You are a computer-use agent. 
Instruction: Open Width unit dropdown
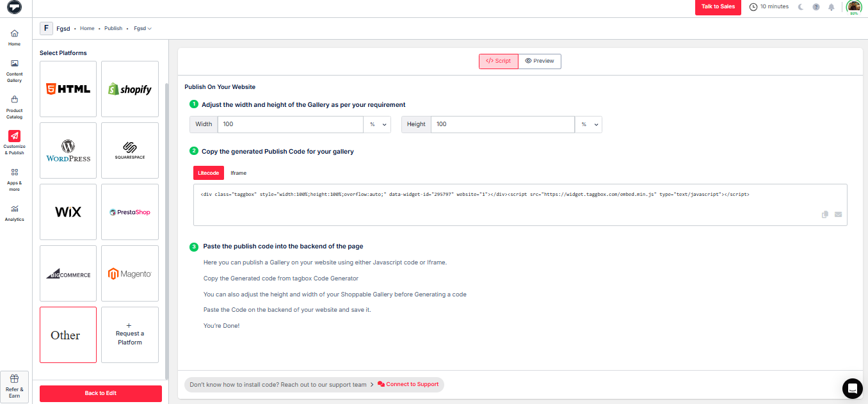pyautogui.click(x=378, y=124)
